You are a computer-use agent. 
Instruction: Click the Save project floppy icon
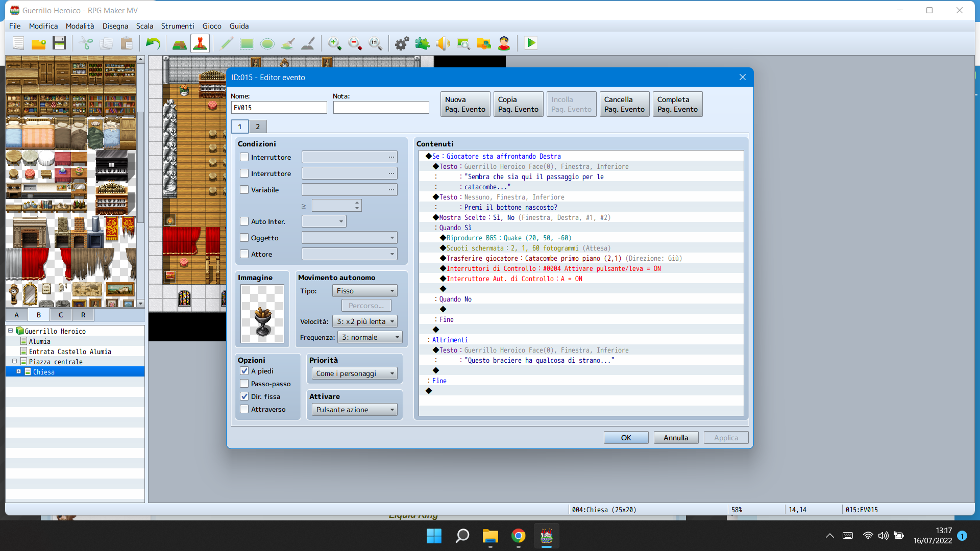point(59,43)
